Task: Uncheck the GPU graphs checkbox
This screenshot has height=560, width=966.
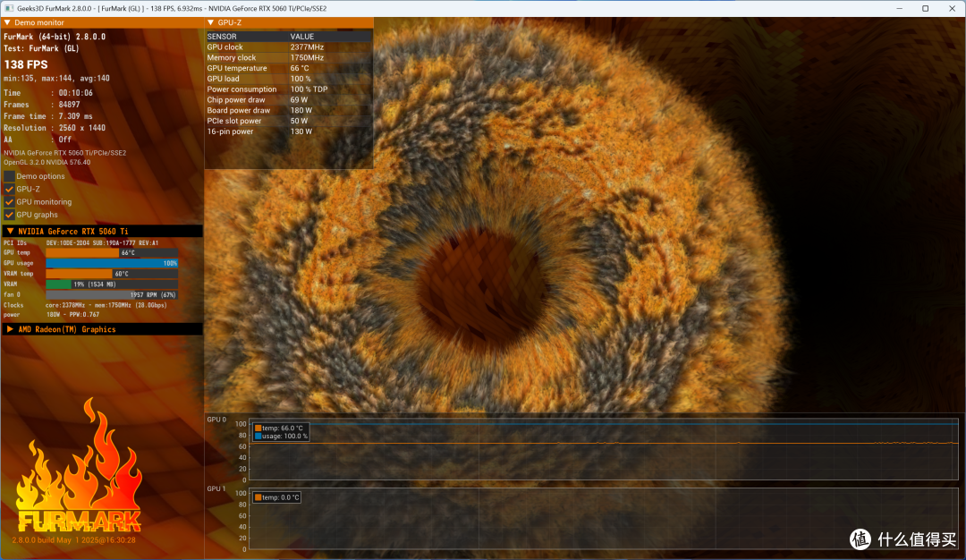Action: coord(9,215)
